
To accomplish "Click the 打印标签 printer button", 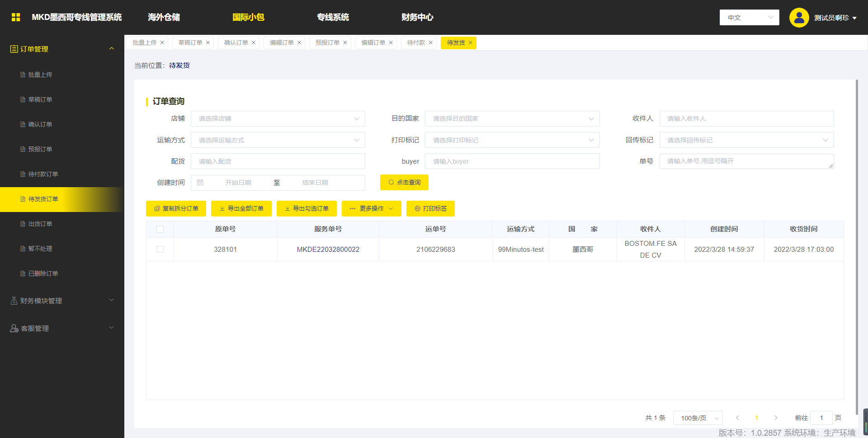I will [x=430, y=208].
